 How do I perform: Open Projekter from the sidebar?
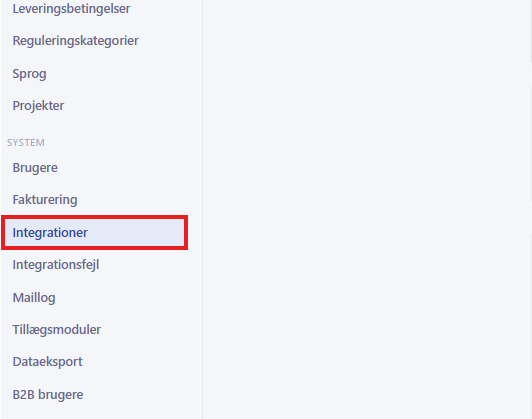click(38, 106)
